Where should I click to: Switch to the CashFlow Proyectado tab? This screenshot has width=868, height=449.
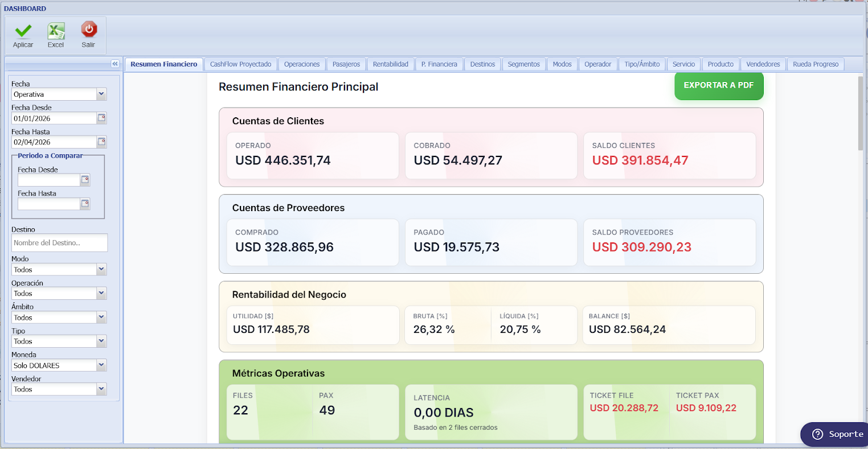[x=240, y=64]
